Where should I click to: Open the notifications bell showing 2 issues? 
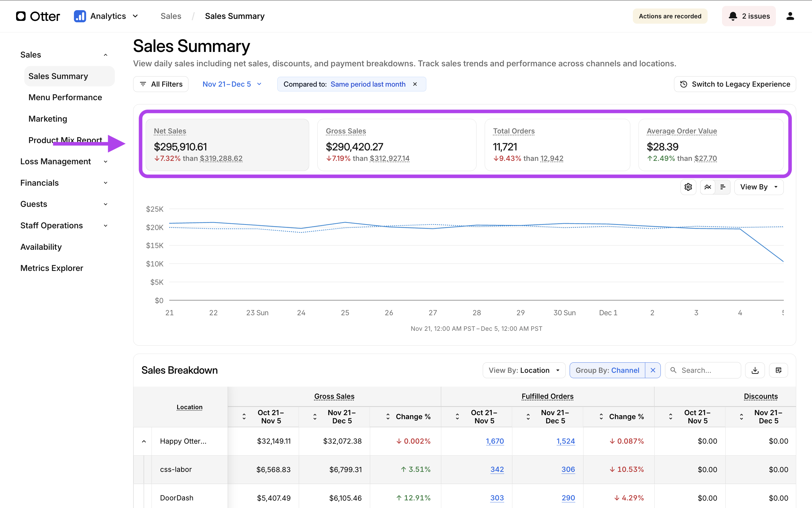pyautogui.click(x=749, y=16)
